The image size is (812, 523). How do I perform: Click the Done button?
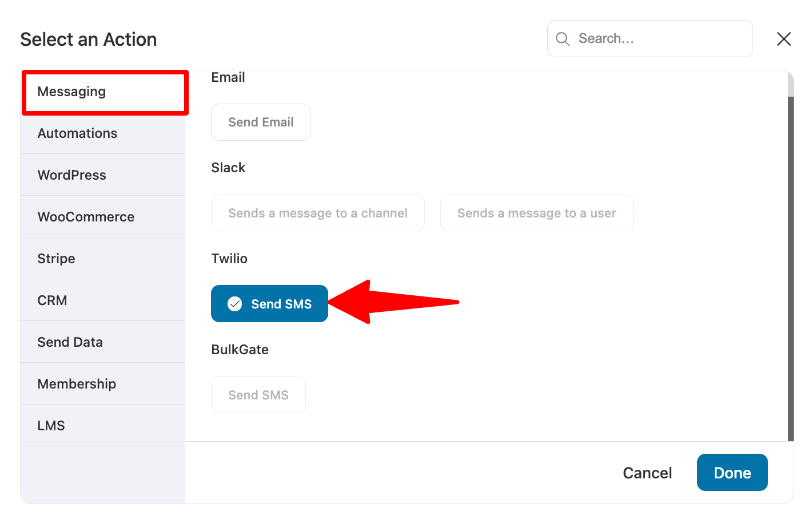pyautogui.click(x=733, y=473)
